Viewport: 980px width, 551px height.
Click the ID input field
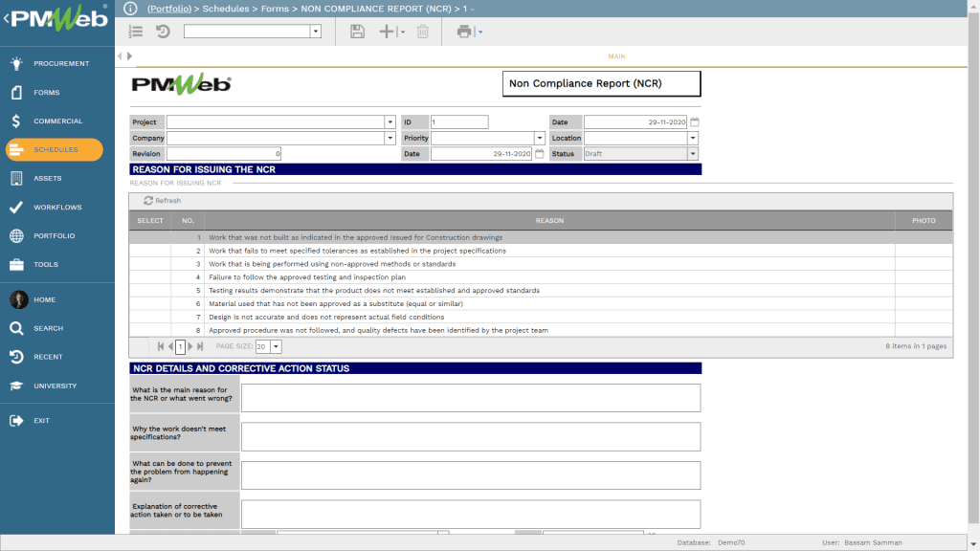pos(459,122)
